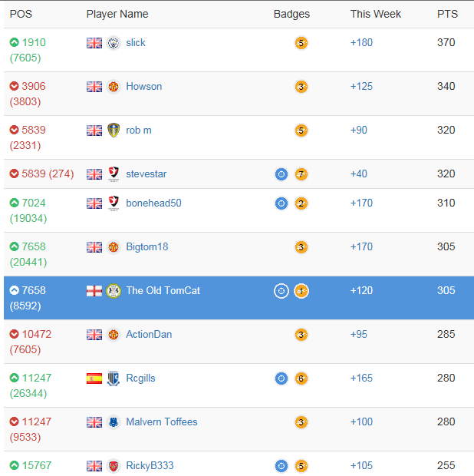Open Malvern Toffees player page
The width and height of the screenshot is (474, 476).
(162, 421)
